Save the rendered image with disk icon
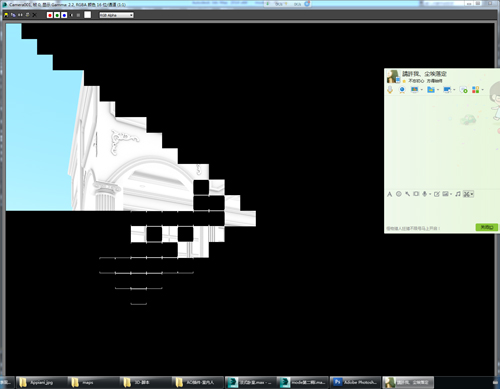The image size is (500, 389). click(x=6, y=15)
